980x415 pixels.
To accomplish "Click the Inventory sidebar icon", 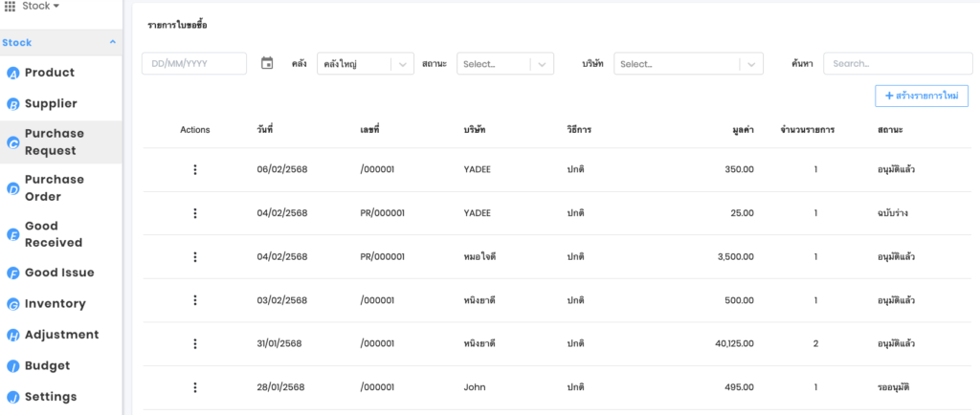I will [x=13, y=304].
